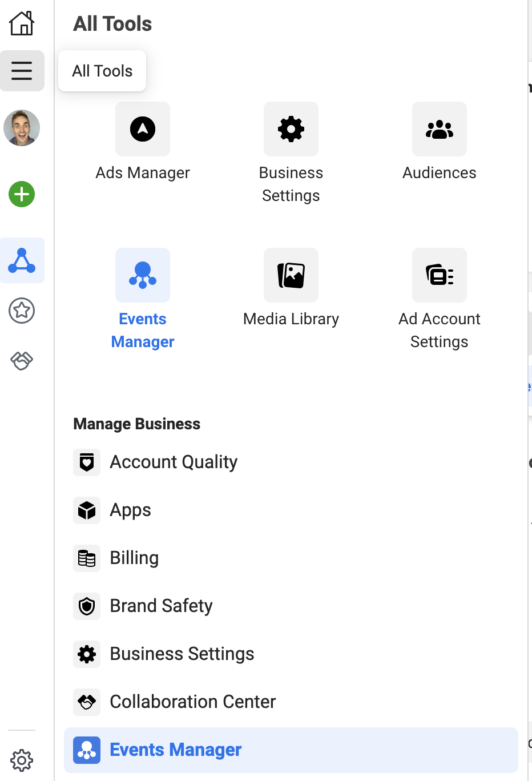
Task: Go to home via house icon
Action: coord(22,23)
